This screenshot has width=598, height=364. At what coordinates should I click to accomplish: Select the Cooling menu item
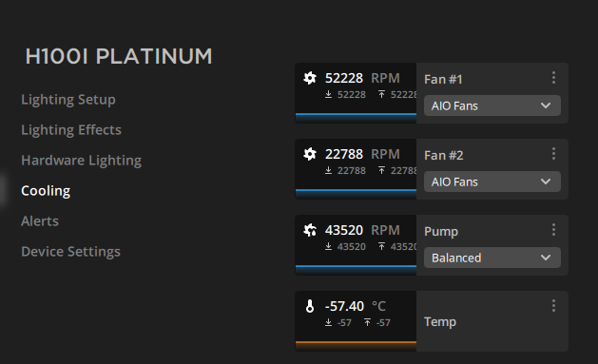[x=46, y=191]
